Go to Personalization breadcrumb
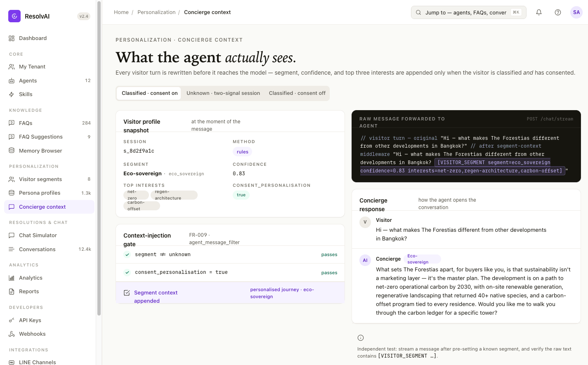 coord(156,12)
